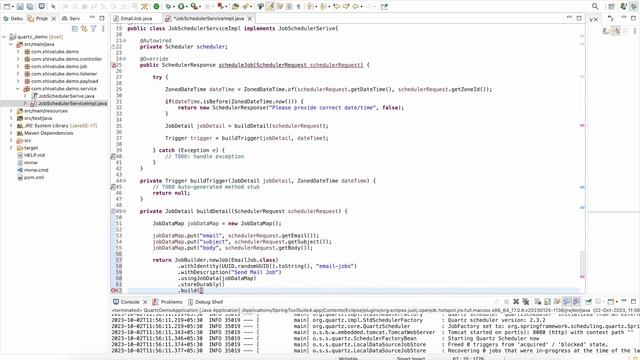Image resolution: width=640 pixels, height=360 pixels.
Task: Select JobSchedulerServive.java in the tree
Action: [x=66, y=96]
